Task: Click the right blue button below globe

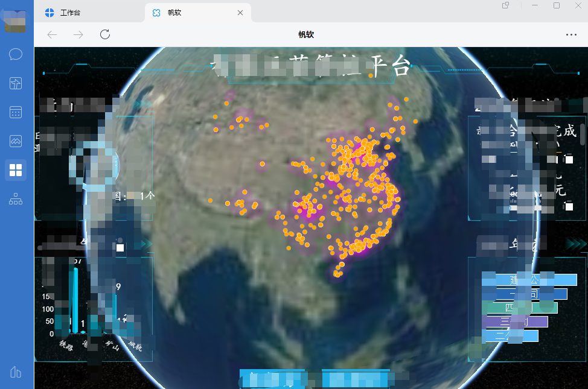Action: pos(356,379)
